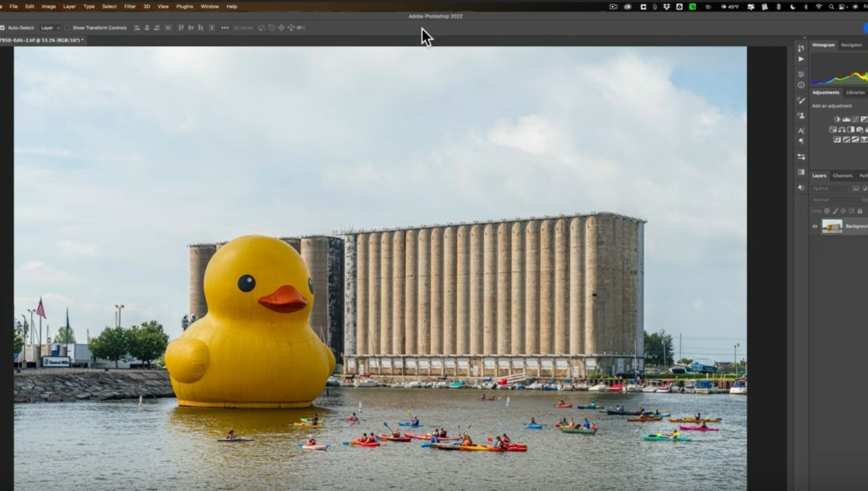Viewport: 868px width, 491px height.
Task: Click the lock all padlock icon
Action: click(x=860, y=211)
